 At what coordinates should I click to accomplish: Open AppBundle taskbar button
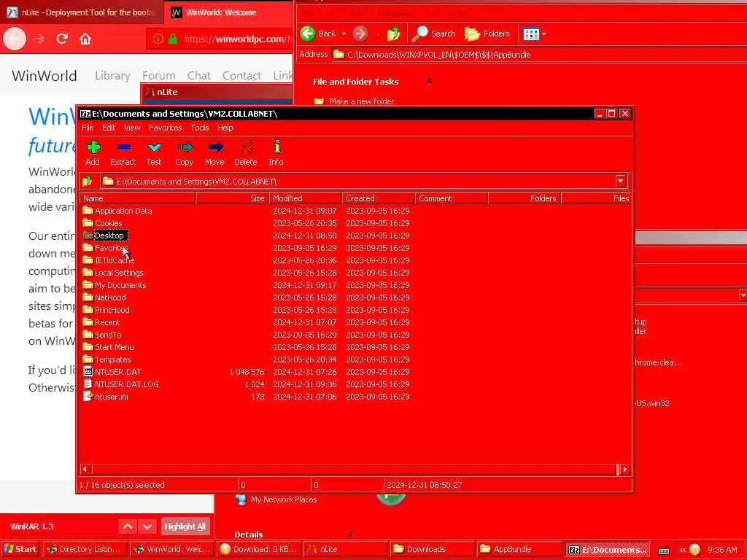[519, 549]
